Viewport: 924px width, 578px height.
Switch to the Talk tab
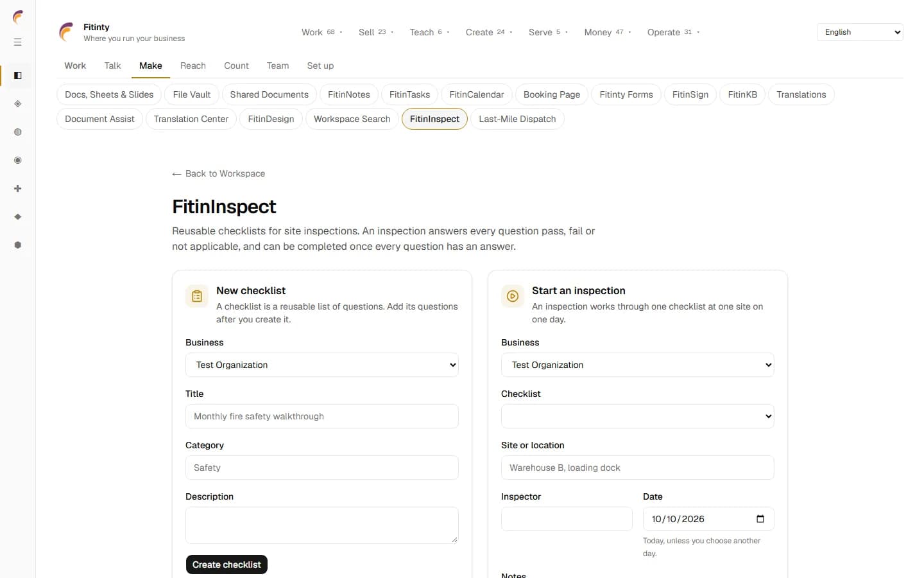click(x=112, y=66)
